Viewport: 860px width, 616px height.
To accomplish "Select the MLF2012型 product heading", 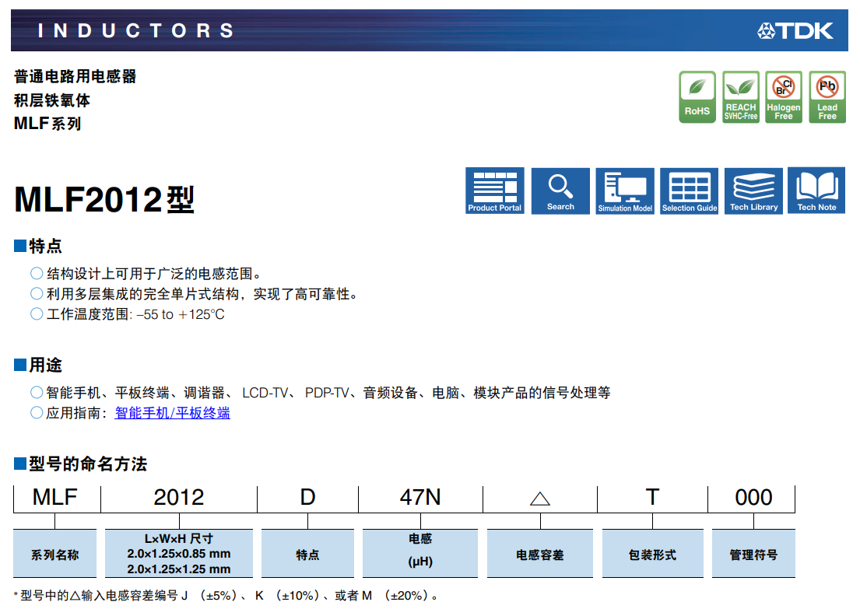I will pos(104,199).
